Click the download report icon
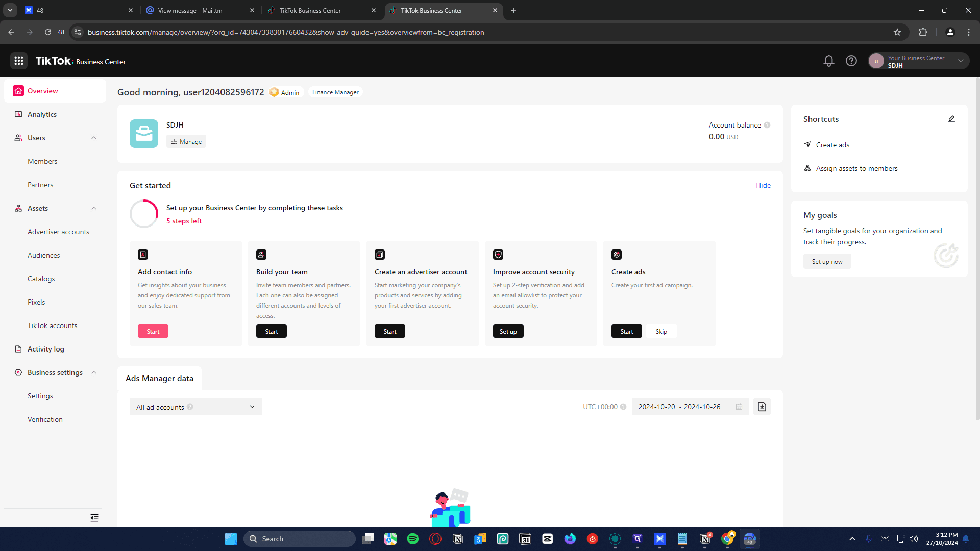Viewport: 980px width, 551px height. (x=762, y=407)
